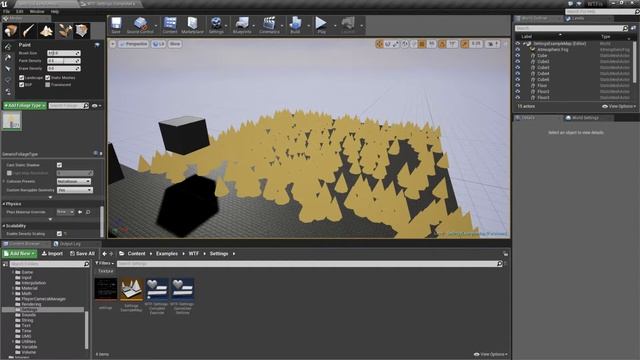Toggle the BSP filter checkbox
Image resolution: width=640 pixels, height=360 pixels.
click(22, 84)
